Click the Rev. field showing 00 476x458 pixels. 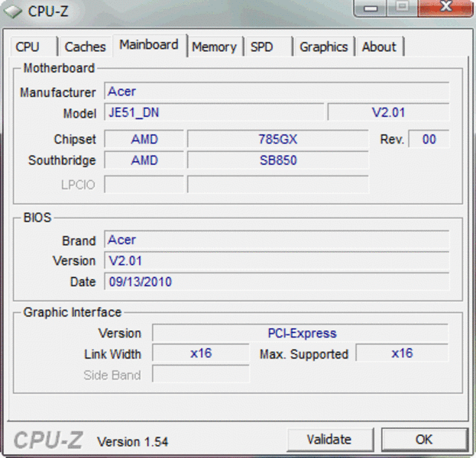tap(429, 139)
